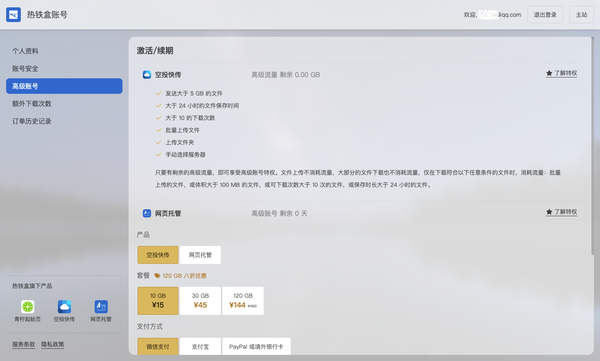Click the 热铁盒账号 title text
The width and height of the screenshot is (600, 361).
coord(47,15)
